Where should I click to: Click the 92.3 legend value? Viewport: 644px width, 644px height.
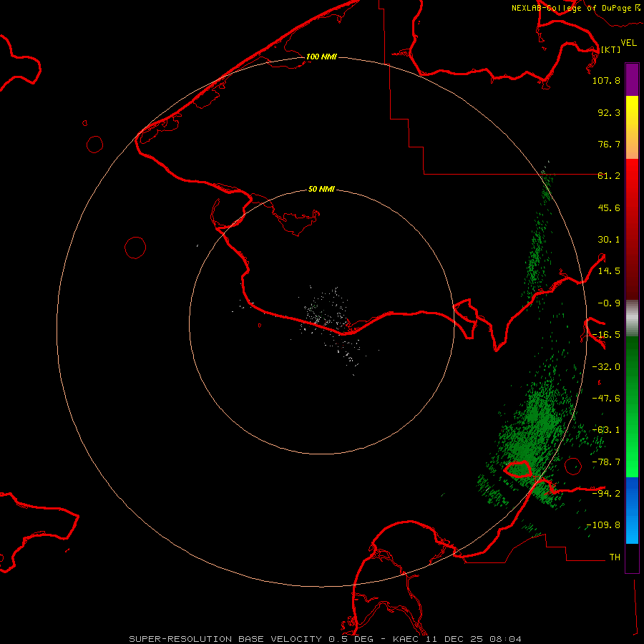tap(609, 112)
